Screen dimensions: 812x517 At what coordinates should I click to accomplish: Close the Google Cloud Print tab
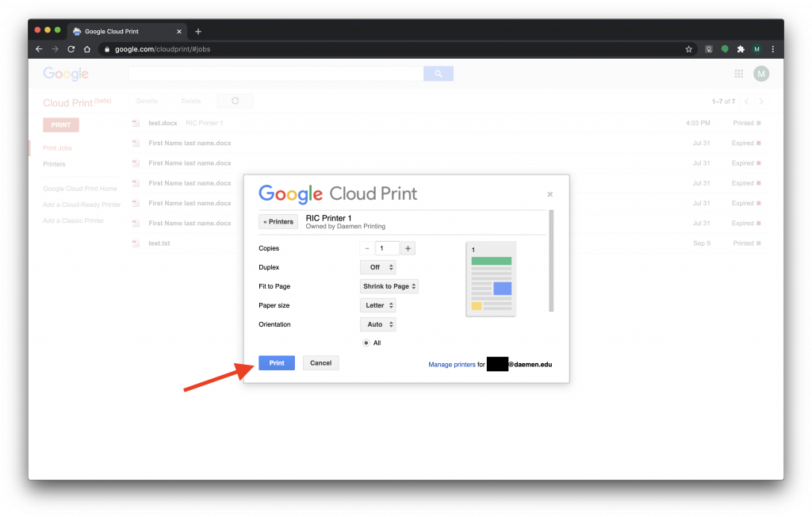pyautogui.click(x=179, y=32)
